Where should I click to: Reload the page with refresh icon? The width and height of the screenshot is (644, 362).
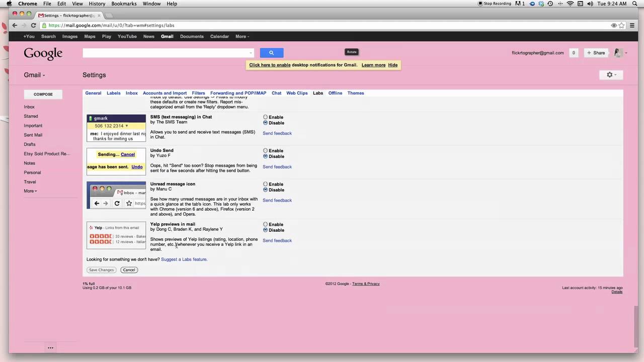click(x=34, y=25)
